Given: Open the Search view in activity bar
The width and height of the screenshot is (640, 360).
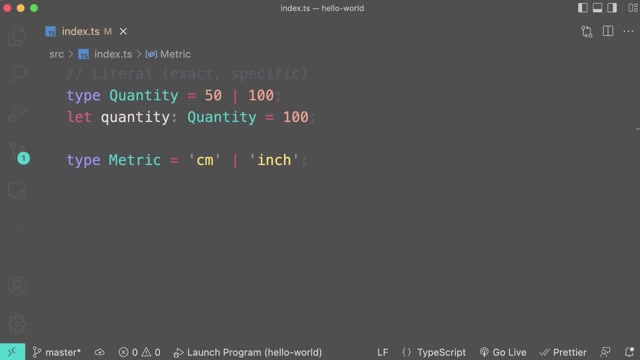Looking at the screenshot, I should (17, 74).
